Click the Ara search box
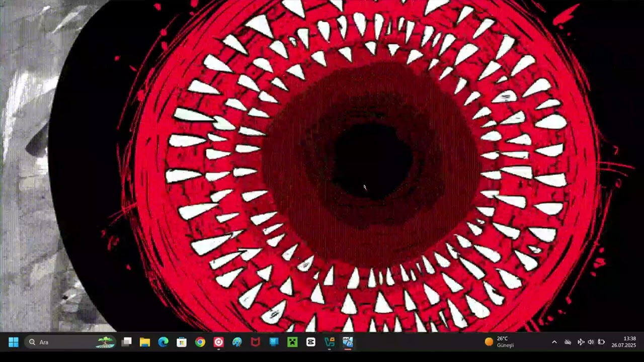 70,342
